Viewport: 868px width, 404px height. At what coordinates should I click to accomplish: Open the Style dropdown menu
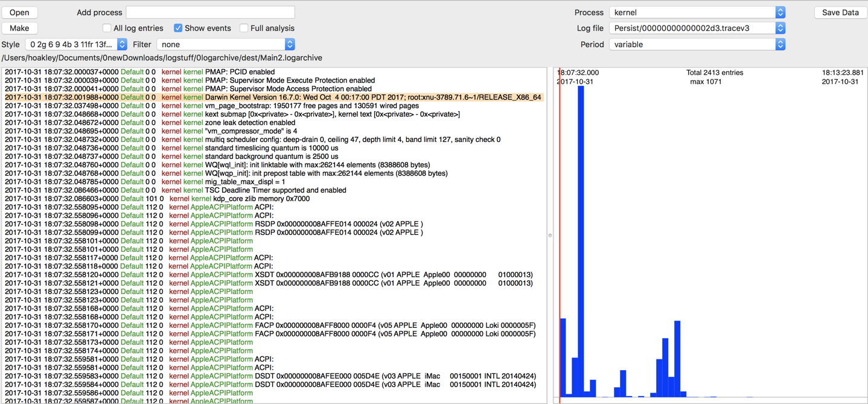[x=76, y=45]
